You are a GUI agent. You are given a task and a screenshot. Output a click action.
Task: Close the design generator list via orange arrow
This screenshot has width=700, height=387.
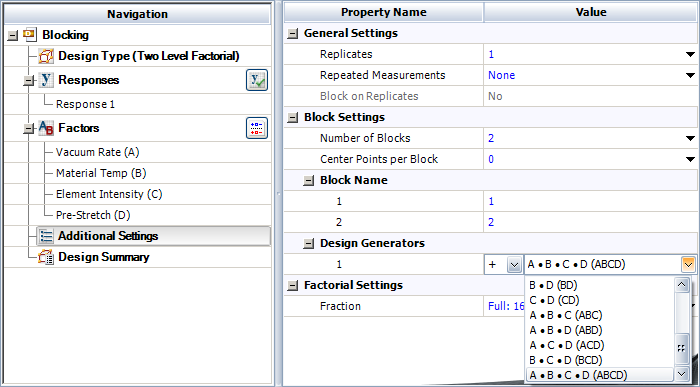pos(688,265)
